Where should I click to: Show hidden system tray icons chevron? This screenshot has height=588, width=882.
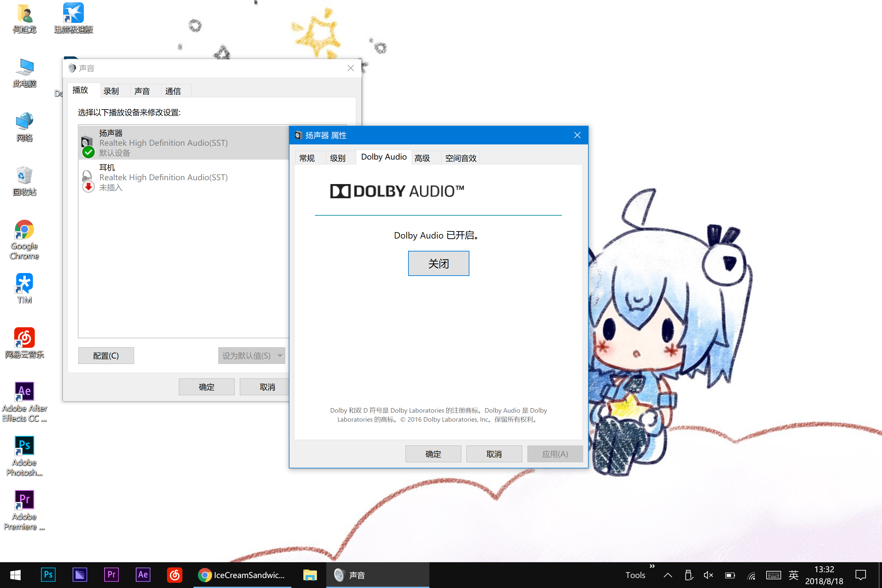[668, 575]
